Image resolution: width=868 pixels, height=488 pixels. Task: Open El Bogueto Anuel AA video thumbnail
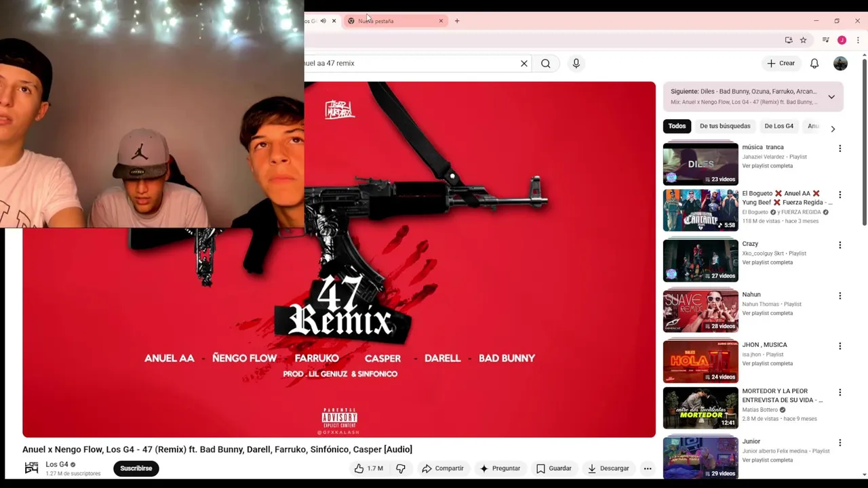(x=701, y=210)
